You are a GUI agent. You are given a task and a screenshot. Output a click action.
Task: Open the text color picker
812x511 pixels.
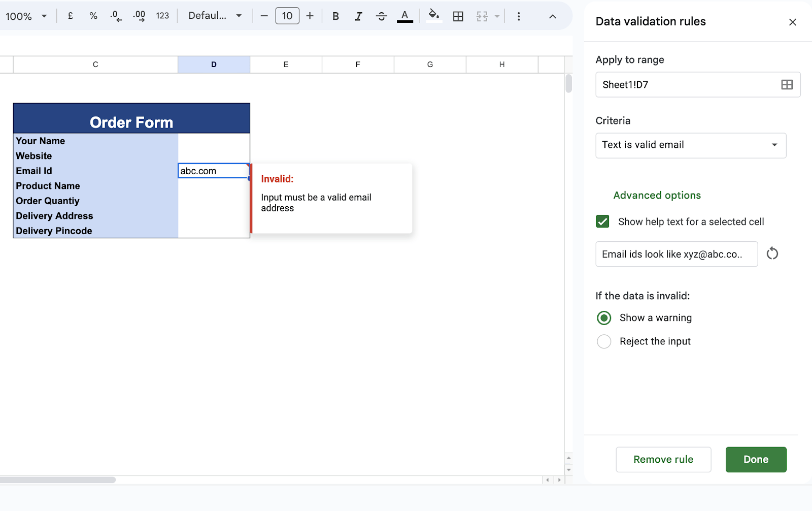pos(404,16)
